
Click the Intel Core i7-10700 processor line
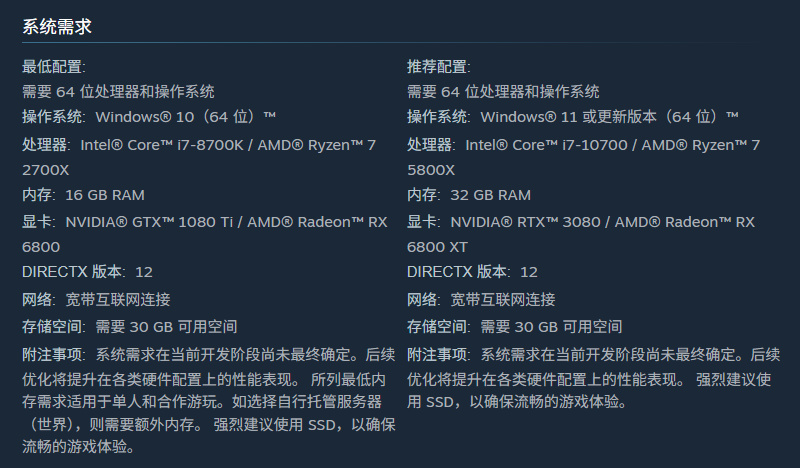pyautogui.click(x=583, y=145)
